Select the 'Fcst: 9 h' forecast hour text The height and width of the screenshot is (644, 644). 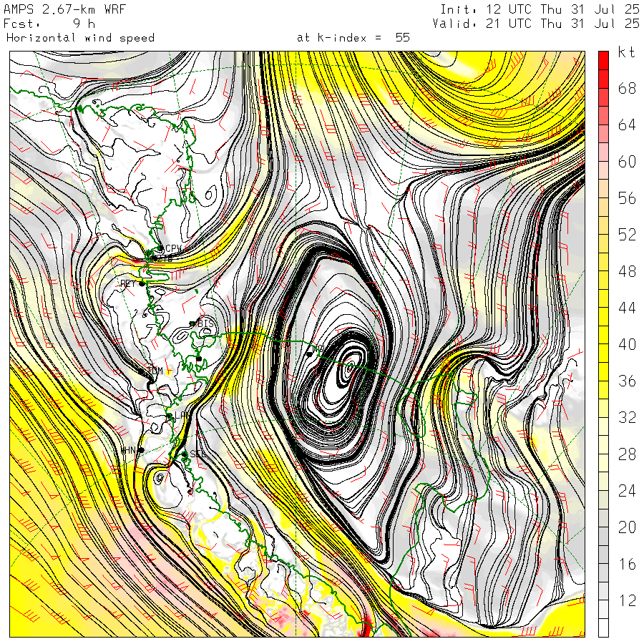(49, 24)
